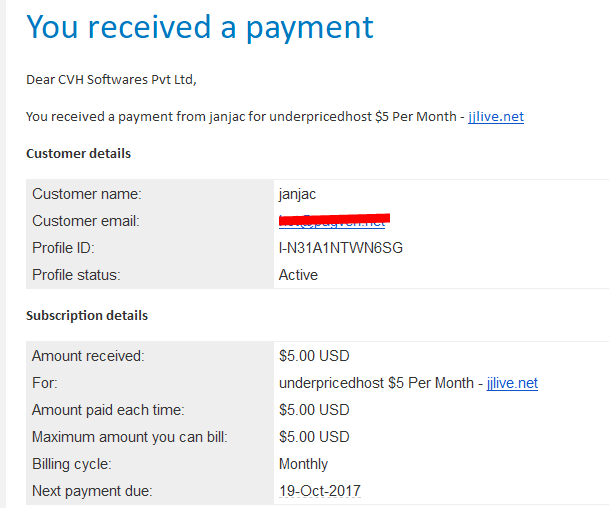Screen dimensions: 609x508
Task: Click the Next payment due label
Action: (92, 491)
